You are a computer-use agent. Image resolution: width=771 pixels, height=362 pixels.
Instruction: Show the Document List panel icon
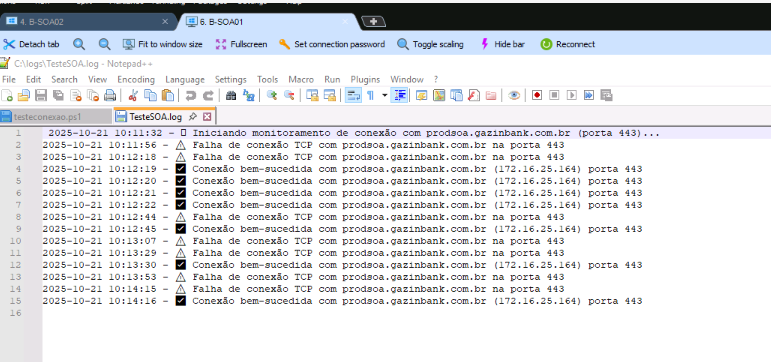coord(456,95)
